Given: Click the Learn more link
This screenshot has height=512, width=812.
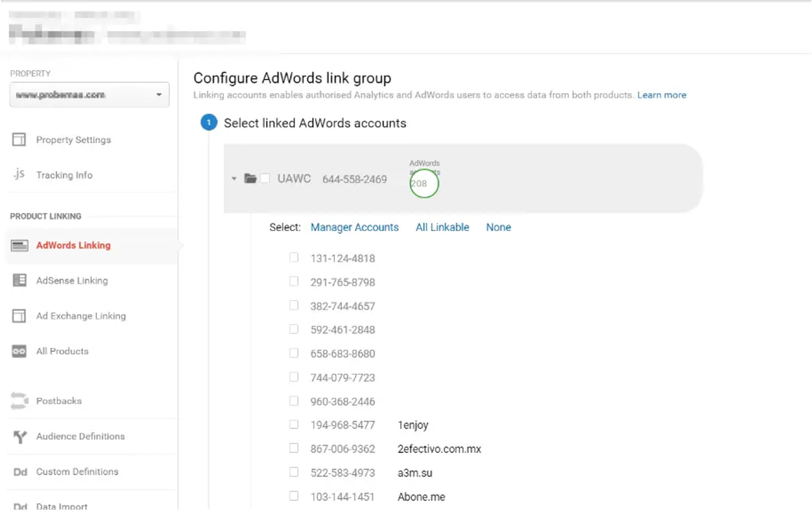Looking at the screenshot, I should (661, 95).
